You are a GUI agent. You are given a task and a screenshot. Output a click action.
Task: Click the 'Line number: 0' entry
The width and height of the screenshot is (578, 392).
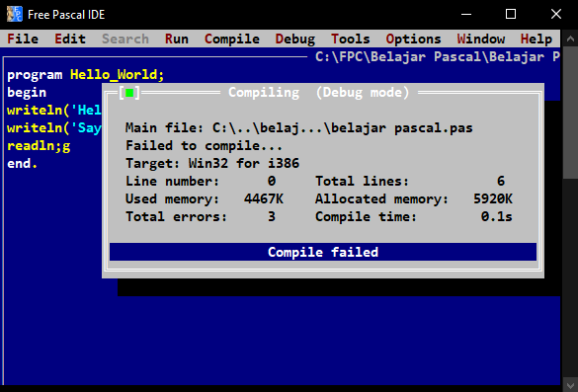[x=201, y=181]
